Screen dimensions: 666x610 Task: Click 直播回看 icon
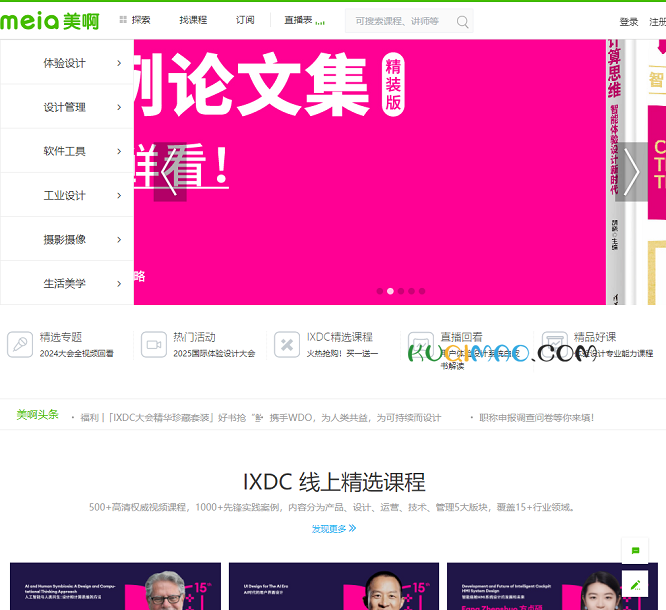[x=421, y=345]
